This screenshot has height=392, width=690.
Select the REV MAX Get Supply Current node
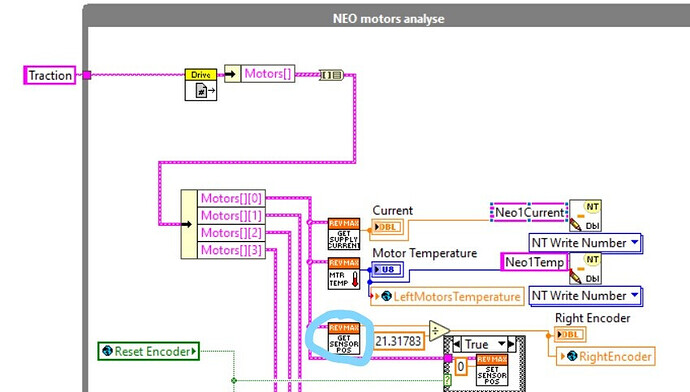(x=344, y=234)
